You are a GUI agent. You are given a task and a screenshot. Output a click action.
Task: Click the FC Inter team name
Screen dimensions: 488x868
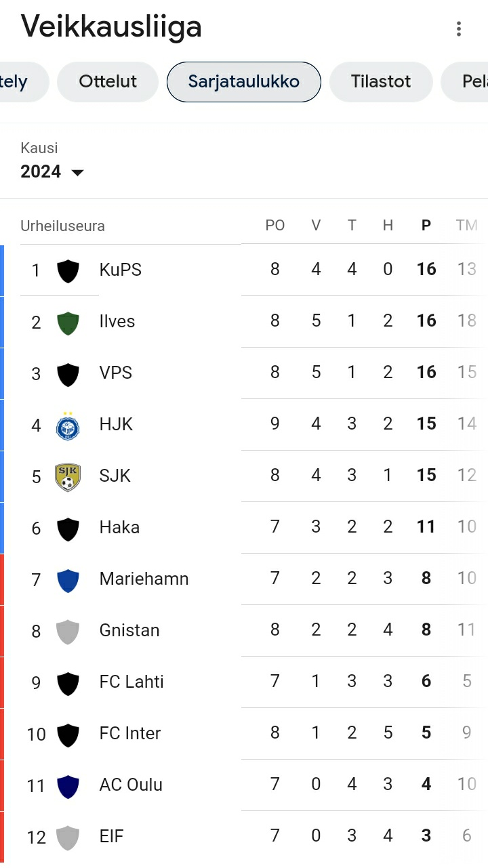point(130,734)
